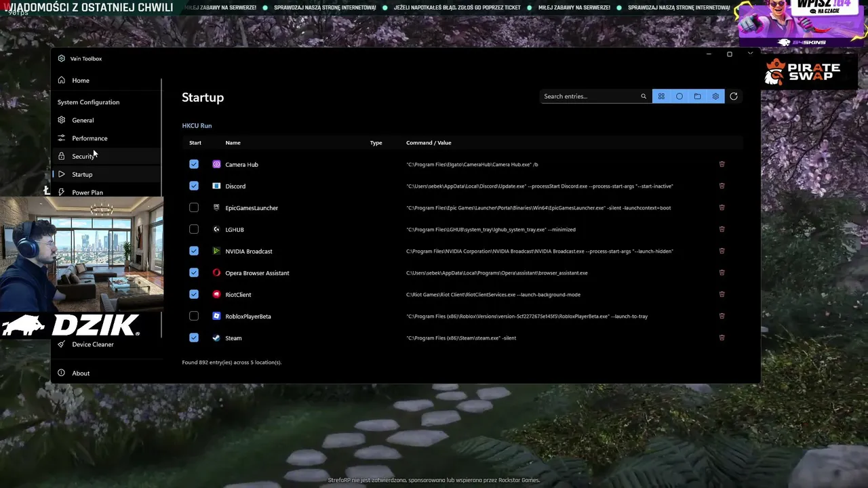Enable EpicGamesLauncher at startup
This screenshot has width=868, height=488.
[194, 207]
